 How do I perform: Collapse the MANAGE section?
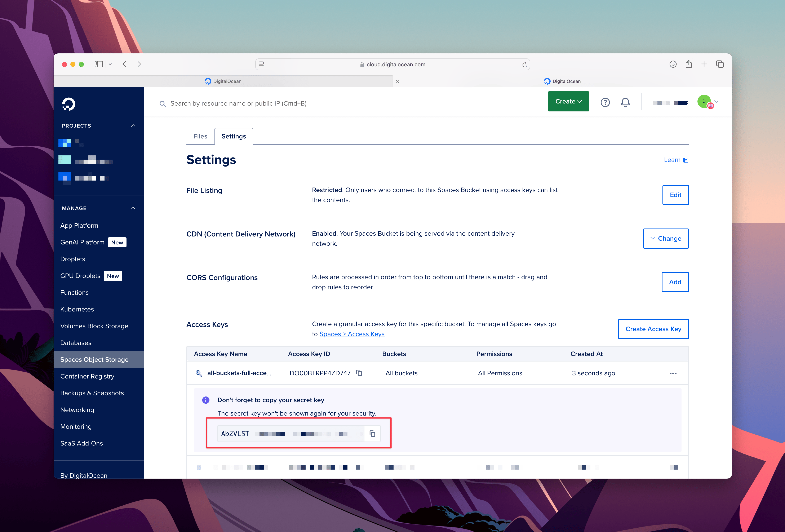coord(133,208)
